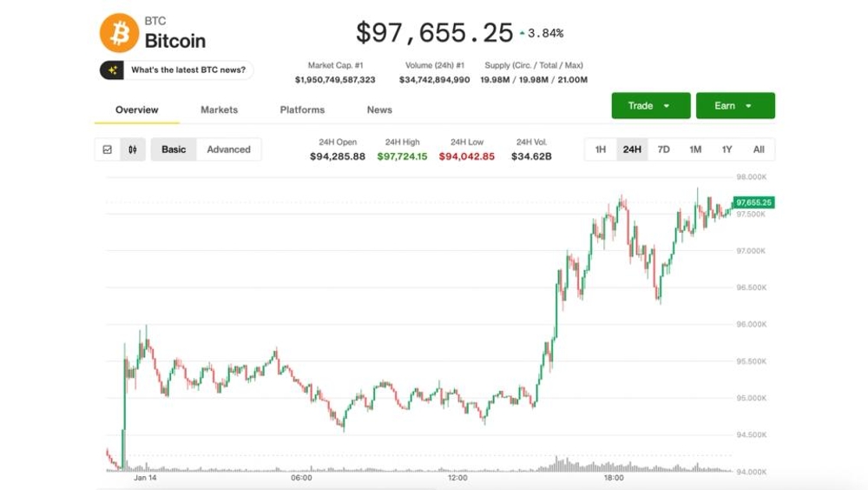The image size is (868, 490).
Task: Switch to candlestick chart view icon
Action: pyautogui.click(x=133, y=149)
